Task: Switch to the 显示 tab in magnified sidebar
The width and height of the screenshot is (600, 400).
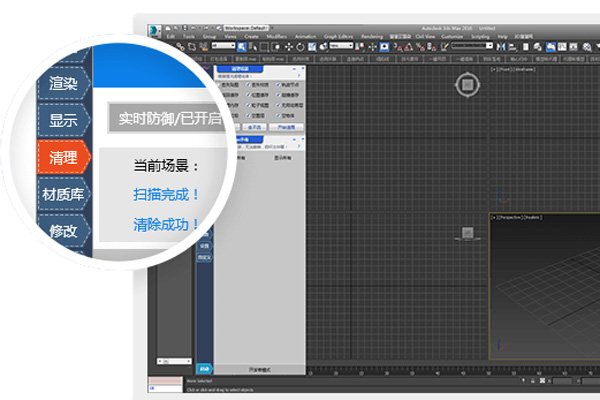Action: tap(64, 120)
